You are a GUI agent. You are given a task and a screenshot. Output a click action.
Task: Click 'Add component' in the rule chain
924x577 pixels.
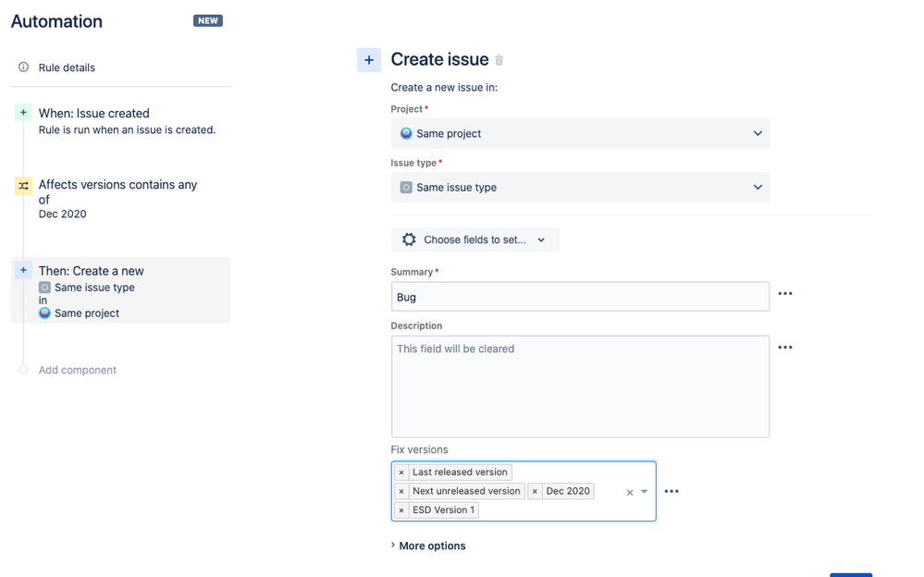pyautogui.click(x=78, y=370)
